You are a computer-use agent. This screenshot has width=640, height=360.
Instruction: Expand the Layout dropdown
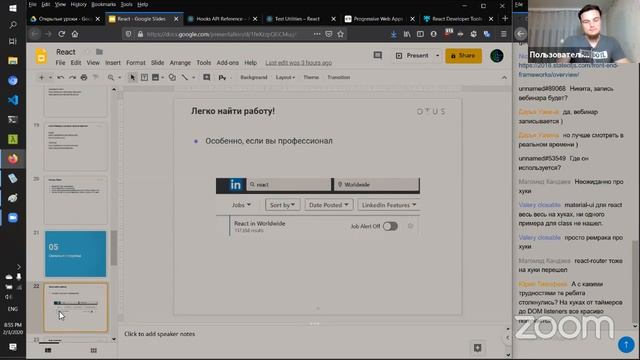click(285, 77)
